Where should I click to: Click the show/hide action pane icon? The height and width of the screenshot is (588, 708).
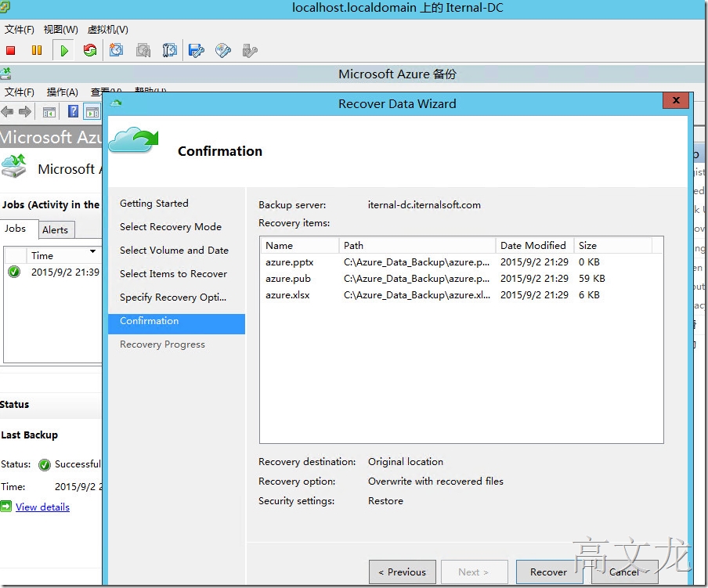coord(92,112)
